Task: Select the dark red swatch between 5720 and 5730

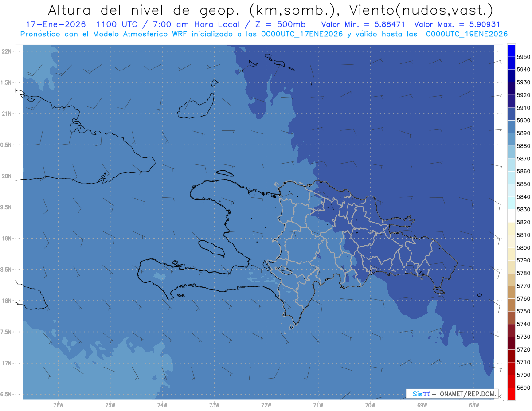Action: pos(511,343)
